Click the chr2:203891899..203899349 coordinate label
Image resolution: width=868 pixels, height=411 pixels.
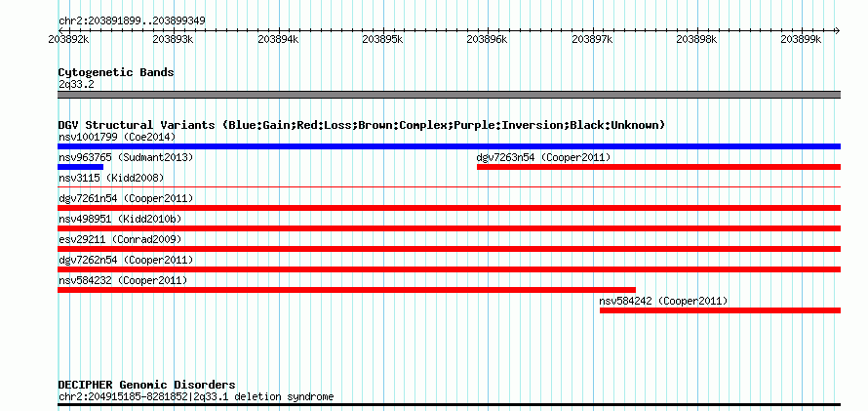click(x=132, y=21)
